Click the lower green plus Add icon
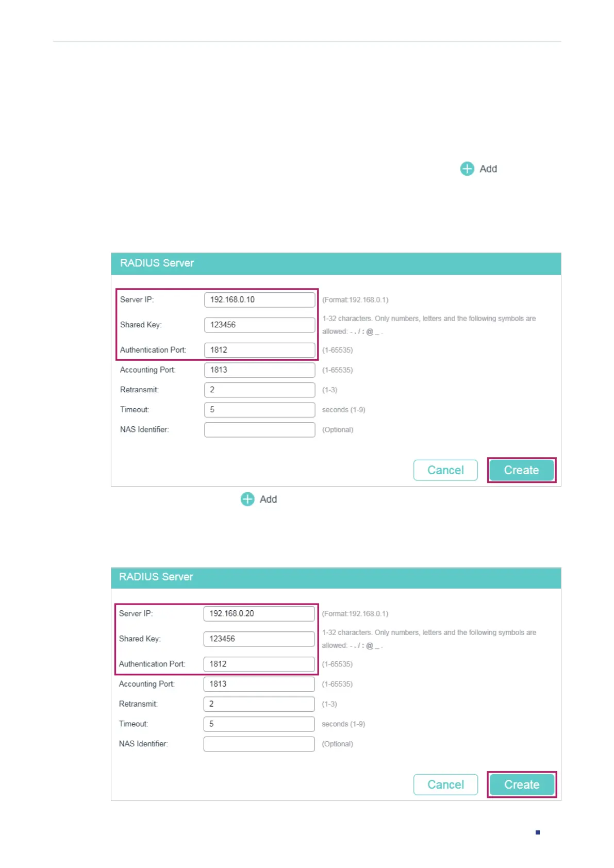 click(x=247, y=499)
